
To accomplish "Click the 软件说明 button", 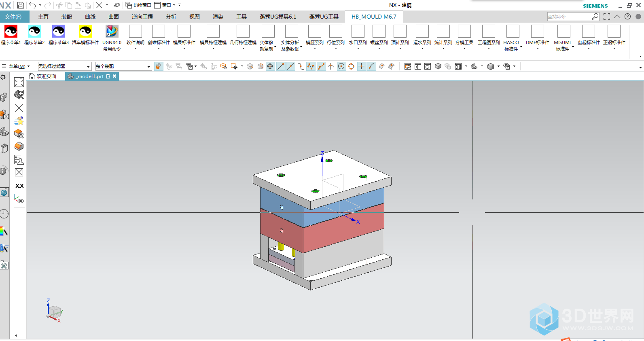I will click(x=136, y=37).
